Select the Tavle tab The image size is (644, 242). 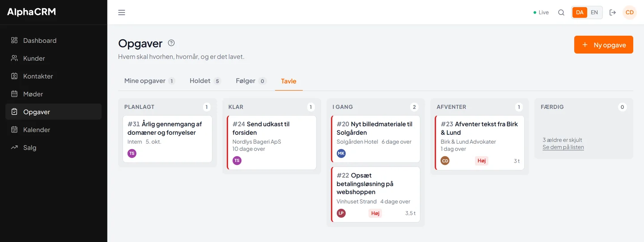pos(289,81)
